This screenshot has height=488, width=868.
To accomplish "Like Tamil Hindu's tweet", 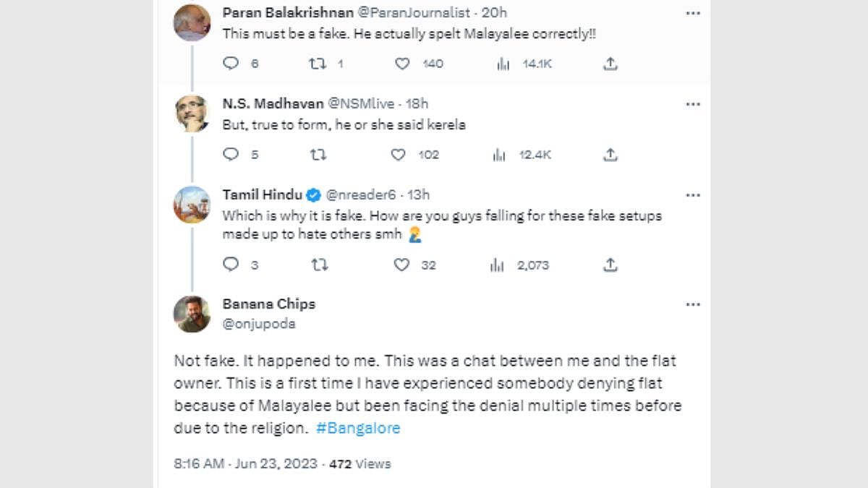I will 402,265.
